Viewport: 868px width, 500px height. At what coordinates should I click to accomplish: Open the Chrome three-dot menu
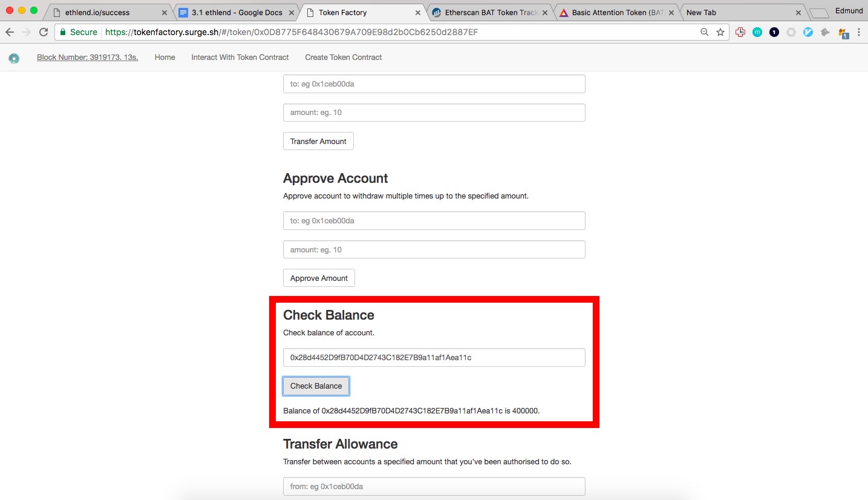tap(860, 32)
